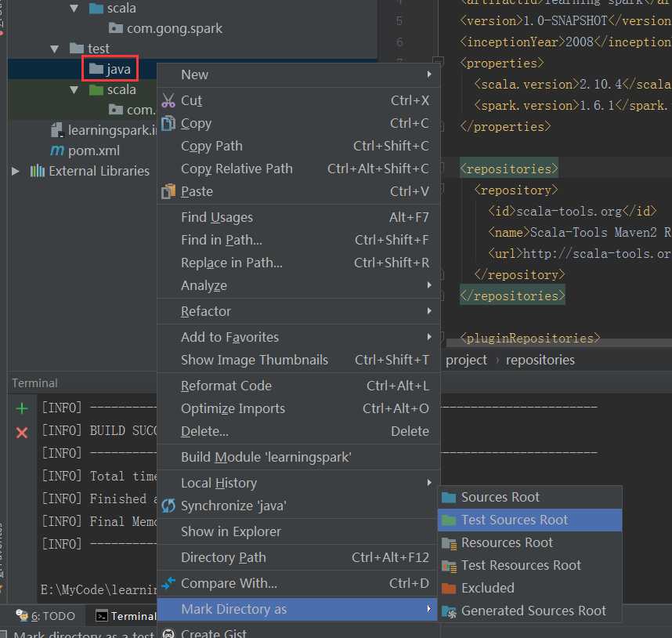Viewport: 672px width, 638px height.
Task: Mark directory as Sources Root
Action: coord(529,498)
